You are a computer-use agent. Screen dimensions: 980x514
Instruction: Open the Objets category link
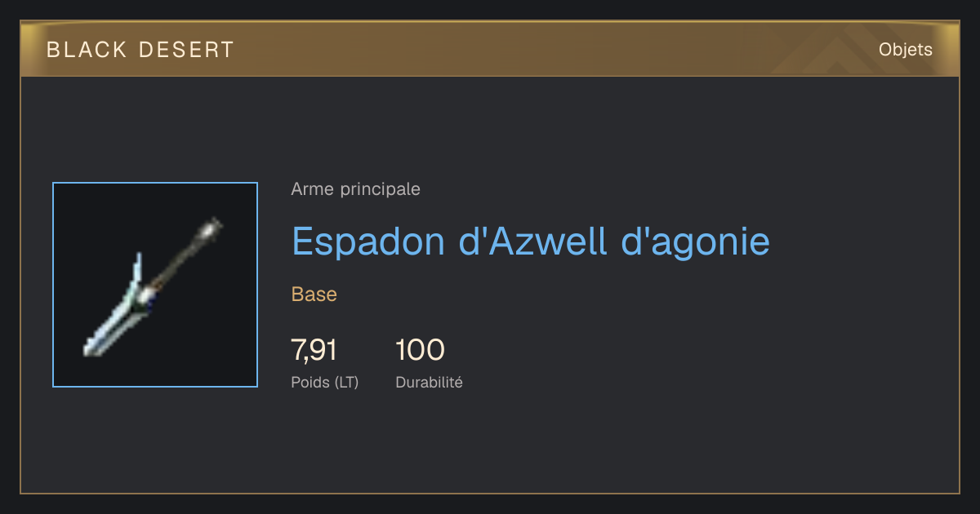click(905, 50)
